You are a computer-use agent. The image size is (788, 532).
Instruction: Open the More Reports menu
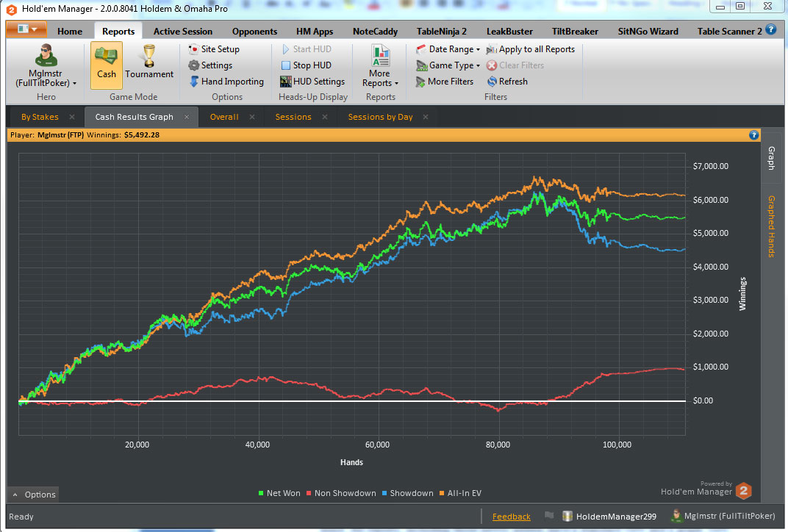(380, 66)
